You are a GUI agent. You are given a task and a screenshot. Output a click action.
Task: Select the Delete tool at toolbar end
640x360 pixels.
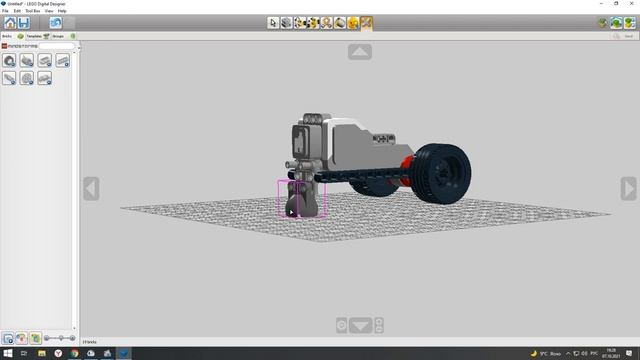(x=366, y=23)
